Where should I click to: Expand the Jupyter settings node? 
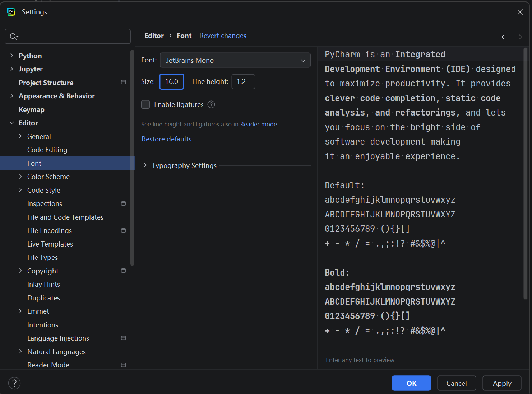point(12,69)
